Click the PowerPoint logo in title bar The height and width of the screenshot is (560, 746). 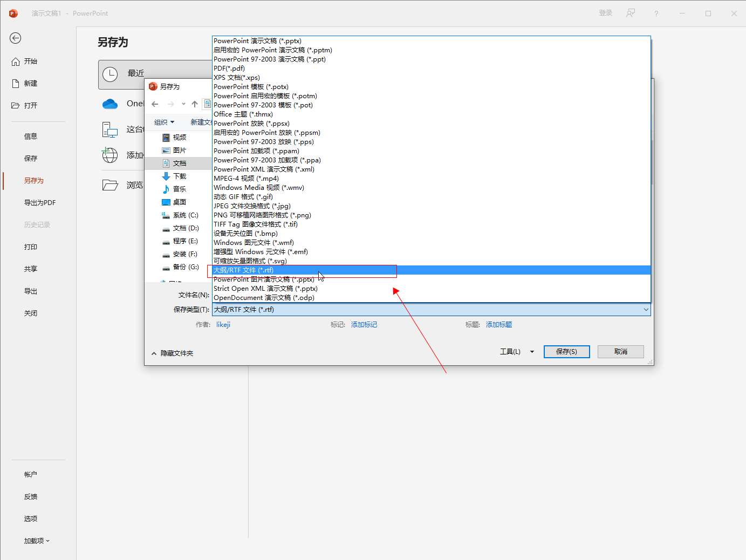click(x=13, y=13)
